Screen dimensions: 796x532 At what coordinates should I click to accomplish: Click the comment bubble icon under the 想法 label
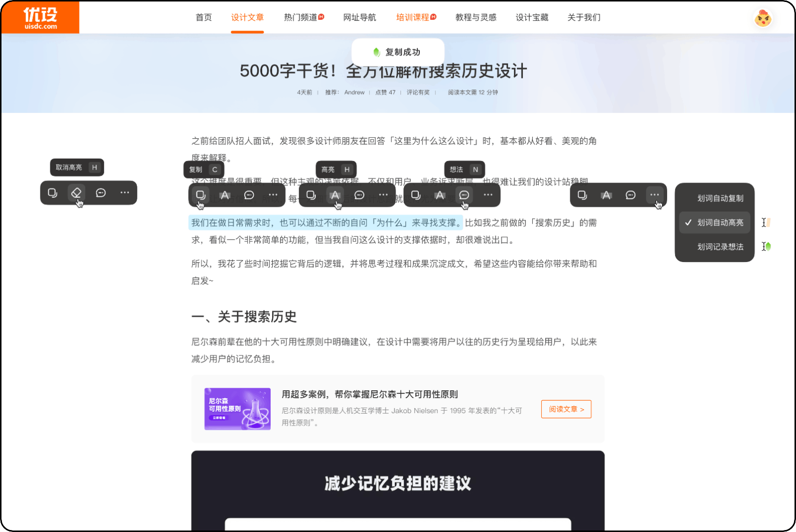464,195
